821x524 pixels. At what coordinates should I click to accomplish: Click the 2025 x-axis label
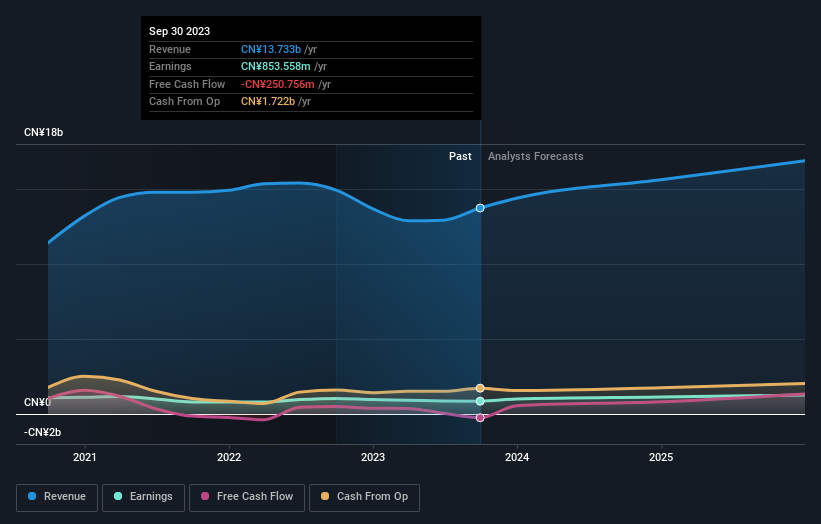661,458
